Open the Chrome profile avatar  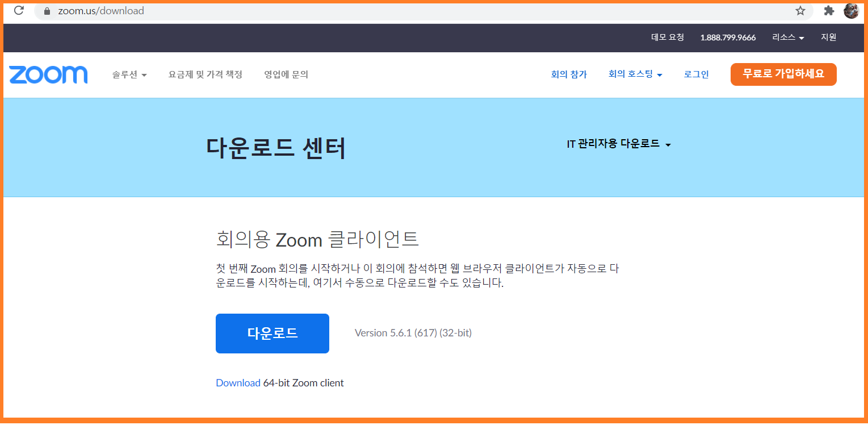click(851, 11)
